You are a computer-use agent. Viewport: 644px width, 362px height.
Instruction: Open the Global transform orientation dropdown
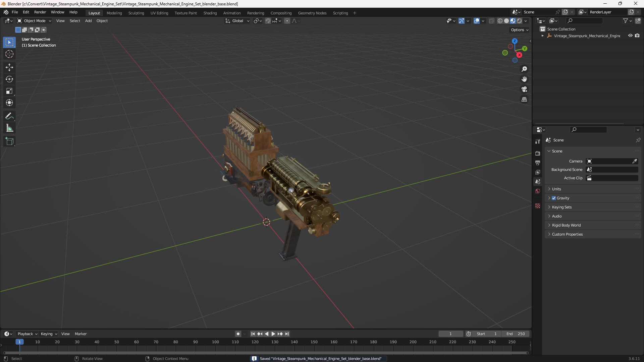(237, 21)
